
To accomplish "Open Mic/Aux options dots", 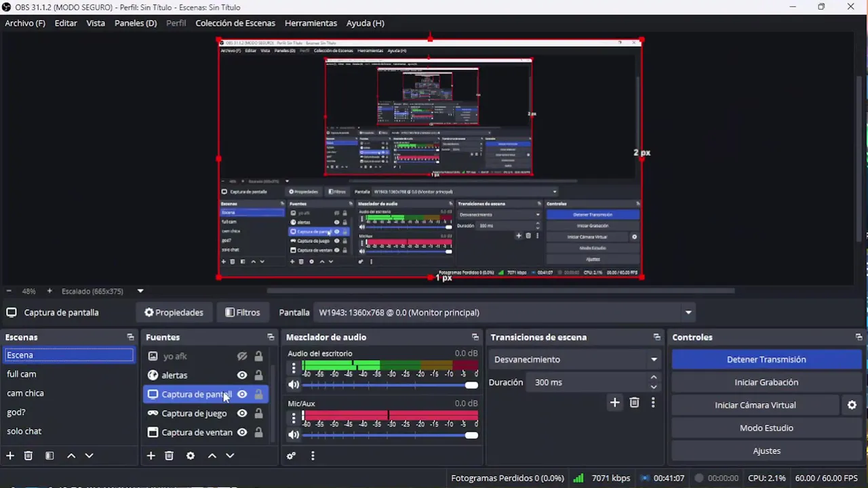I will coord(294,418).
